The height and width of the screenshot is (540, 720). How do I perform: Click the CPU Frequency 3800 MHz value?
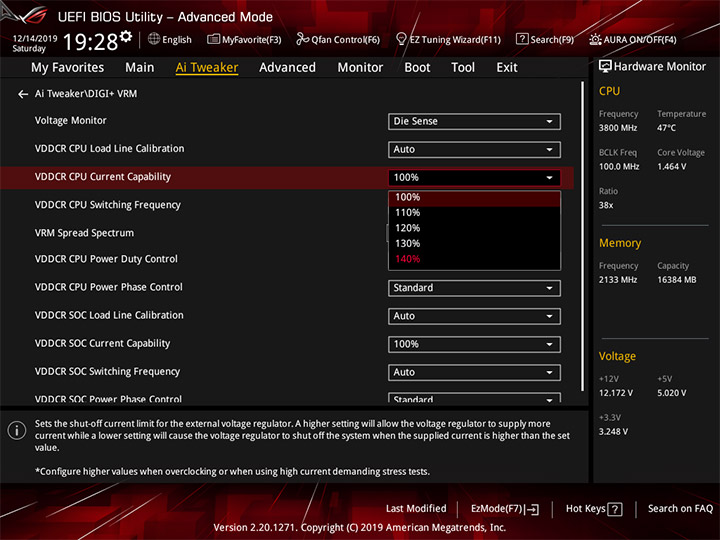tap(618, 128)
